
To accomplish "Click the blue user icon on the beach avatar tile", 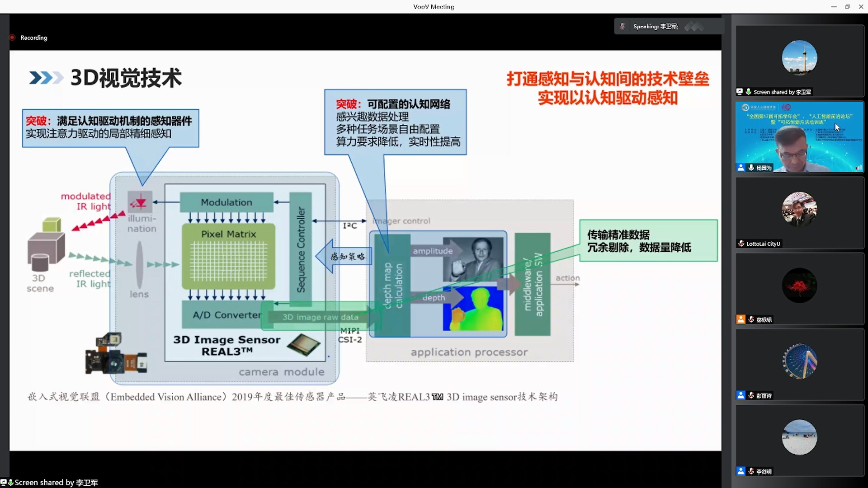I will [741, 471].
